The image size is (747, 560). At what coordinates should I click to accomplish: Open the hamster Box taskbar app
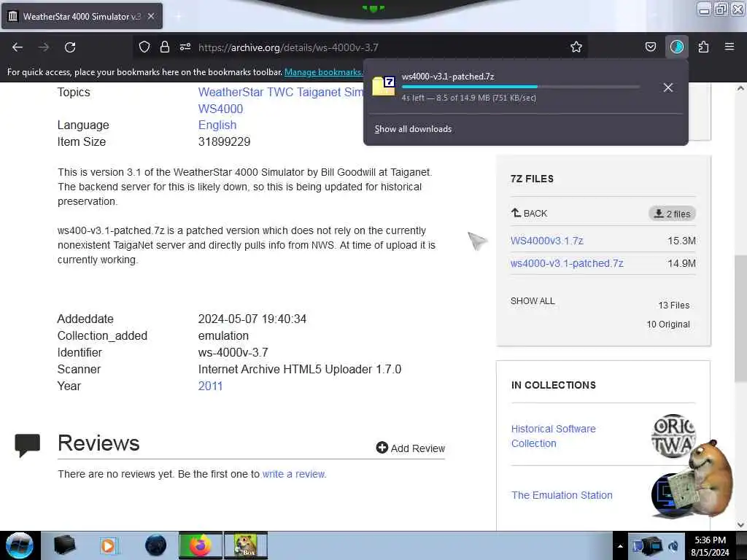(245, 545)
